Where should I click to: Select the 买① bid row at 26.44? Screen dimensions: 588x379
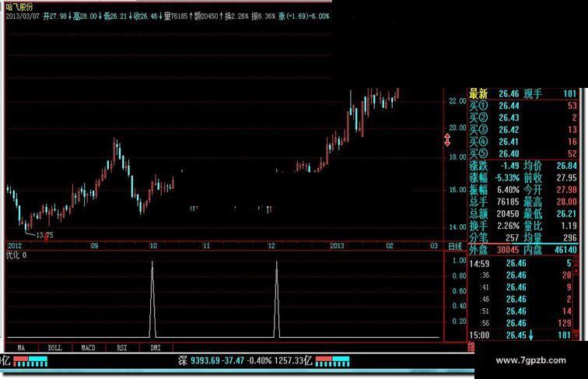523,106
